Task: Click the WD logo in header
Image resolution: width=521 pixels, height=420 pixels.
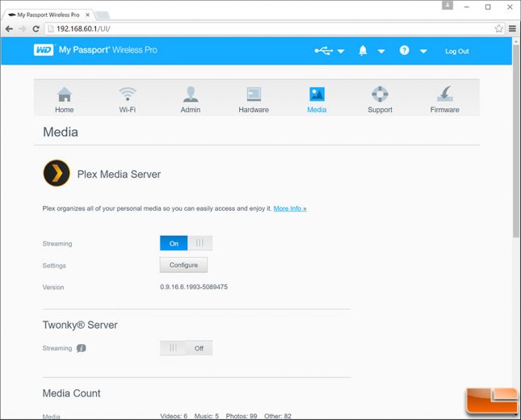Action: 44,50
